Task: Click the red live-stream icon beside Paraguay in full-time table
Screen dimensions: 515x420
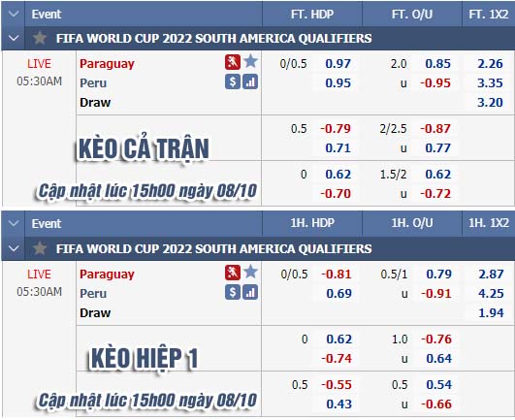Action: (x=233, y=62)
